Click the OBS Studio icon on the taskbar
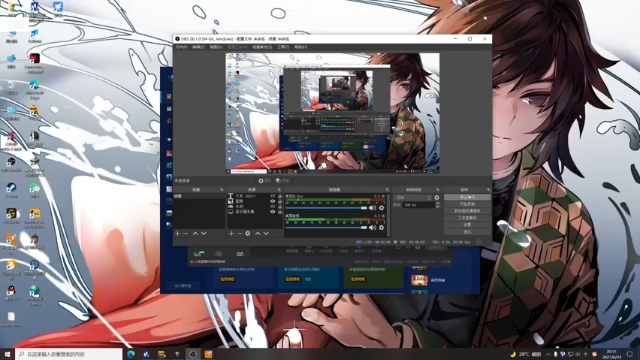 (x=193, y=354)
